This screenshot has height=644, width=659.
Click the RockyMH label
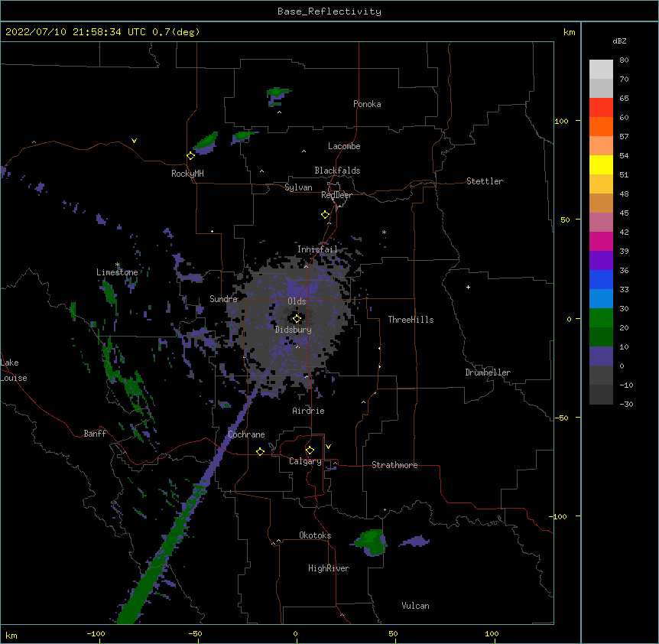pyautogui.click(x=187, y=174)
